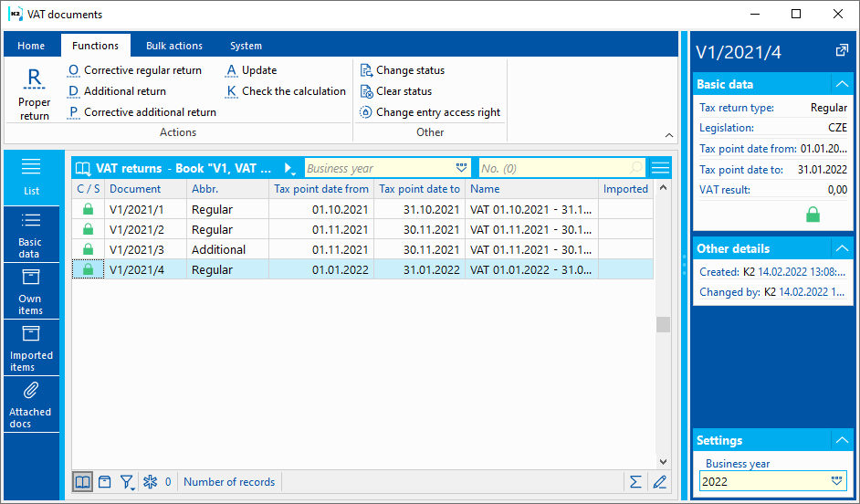The height and width of the screenshot is (504, 860).
Task: Click the pencil edit icon in status bar
Action: click(x=659, y=482)
